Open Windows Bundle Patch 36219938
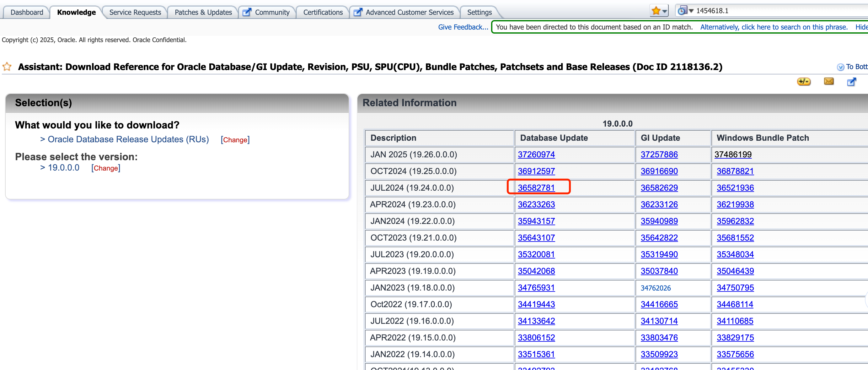The width and height of the screenshot is (868, 370). [x=735, y=204]
